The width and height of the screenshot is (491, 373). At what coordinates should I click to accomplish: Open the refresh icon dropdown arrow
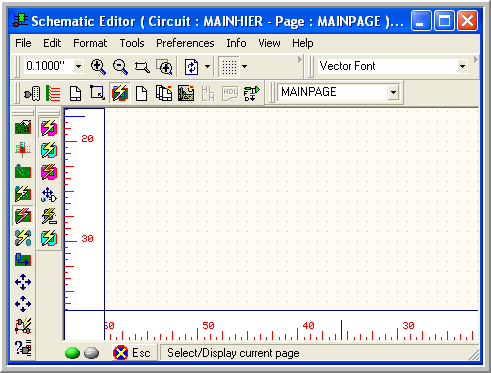(x=207, y=66)
